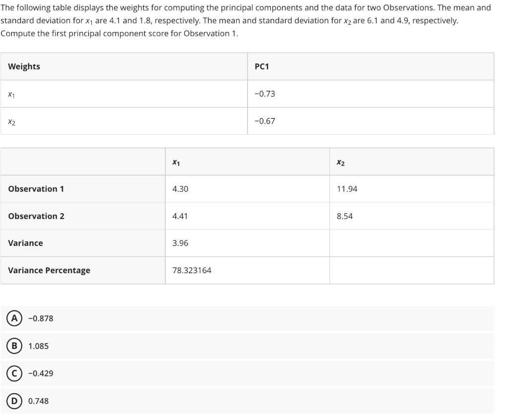508x420 pixels.
Task: Click the Variance row label
Action: coord(25,243)
